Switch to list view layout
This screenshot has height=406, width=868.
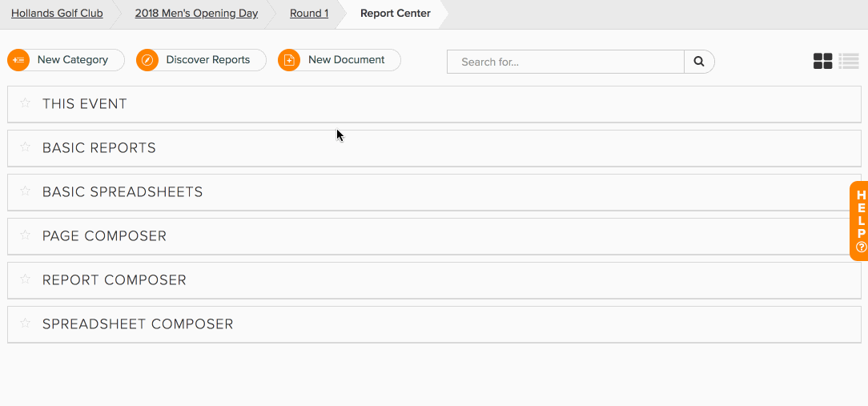tap(848, 61)
